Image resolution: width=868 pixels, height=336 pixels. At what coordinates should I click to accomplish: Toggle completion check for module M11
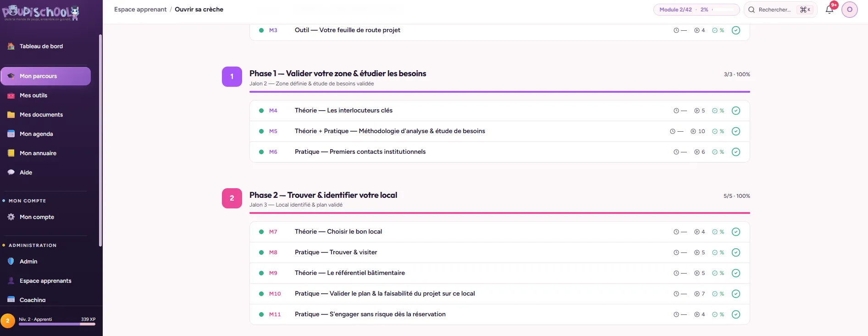(x=736, y=314)
